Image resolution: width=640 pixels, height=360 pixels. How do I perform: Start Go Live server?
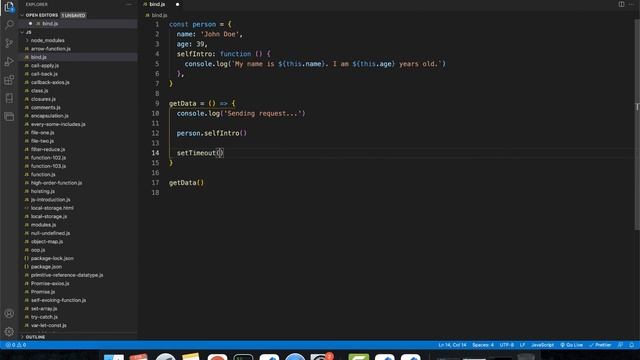(571, 345)
